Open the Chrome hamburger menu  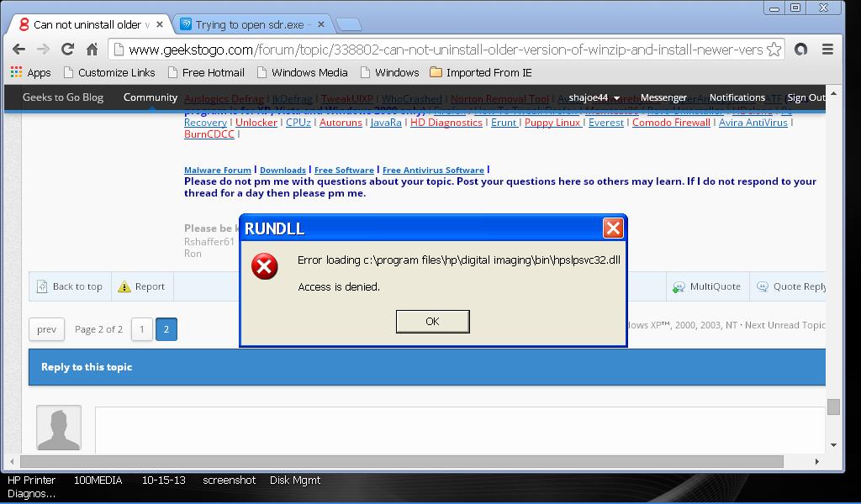point(827,50)
